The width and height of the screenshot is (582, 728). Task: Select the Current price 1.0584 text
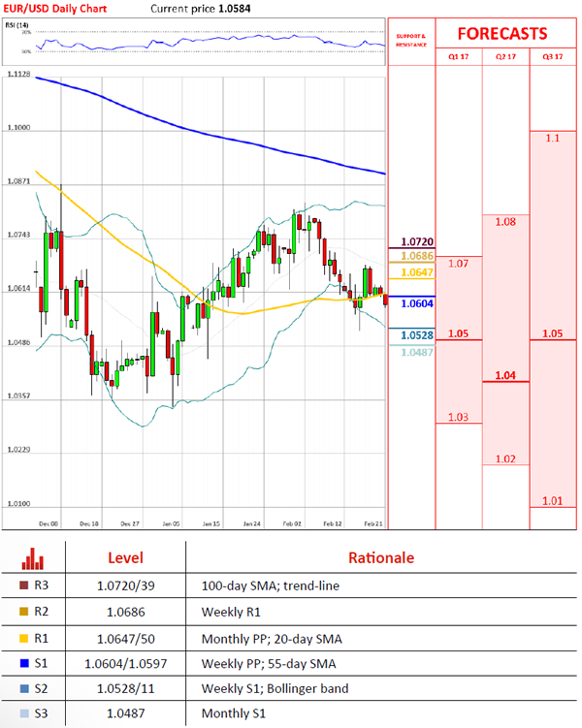[201, 9]
